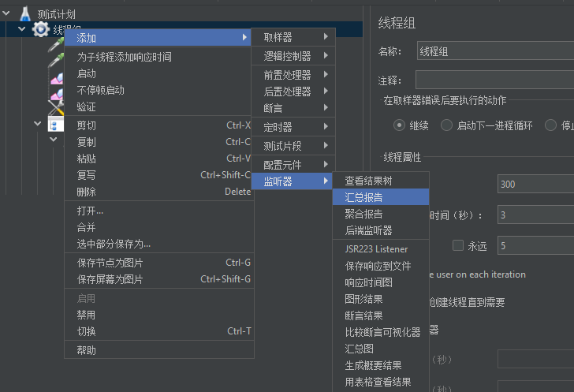This screenshot has width=574, height=392.
Task: Choose 汇总报告 from the listener submenu
Action: click(363, 197)
